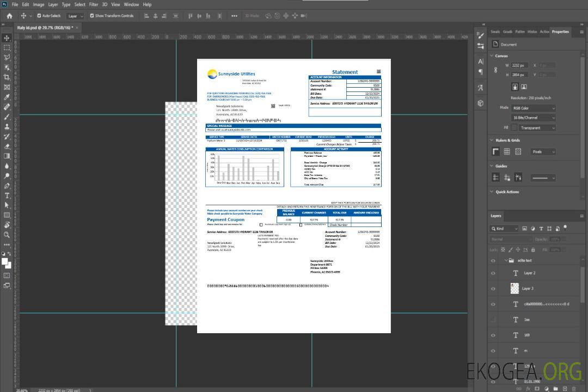The image size is (588, 392).
Task: Hide Layer 2 visibility eye
Action: click(x=493, y=273)
